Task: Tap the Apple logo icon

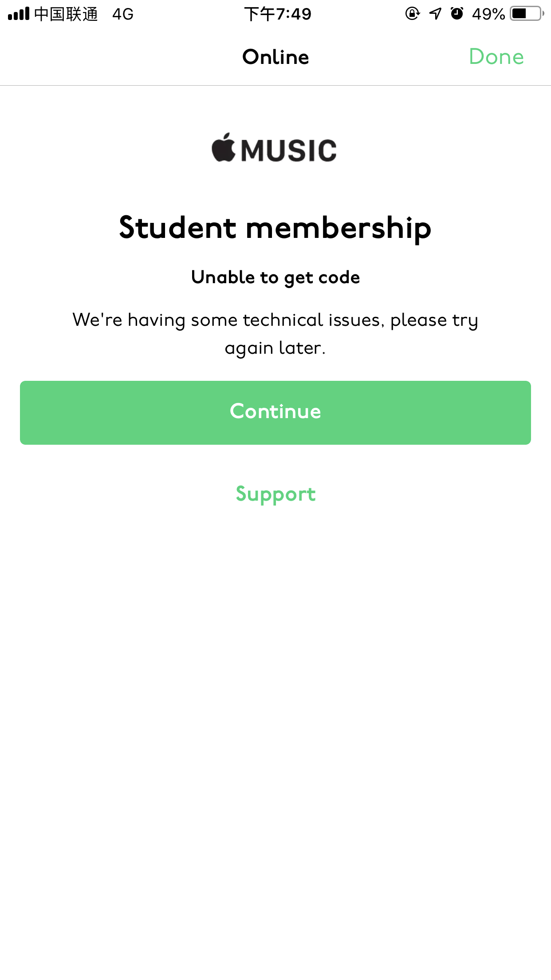Action: click(x=224, y=148)
